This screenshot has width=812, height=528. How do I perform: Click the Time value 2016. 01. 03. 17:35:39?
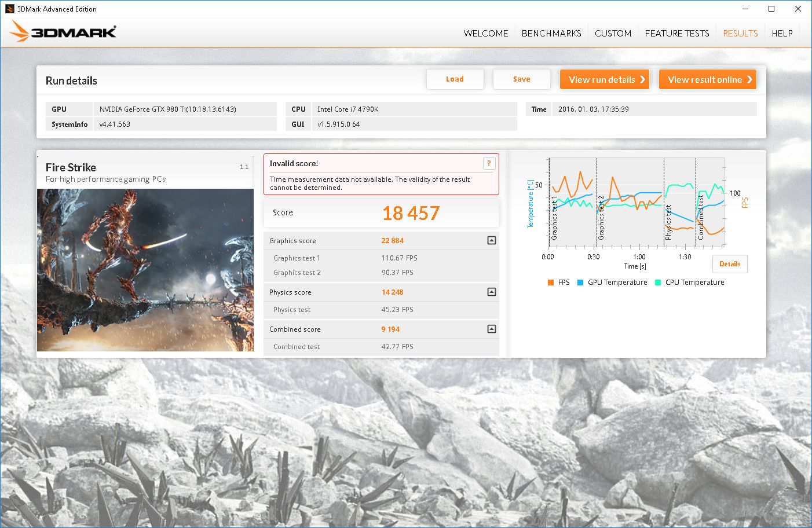593,109
